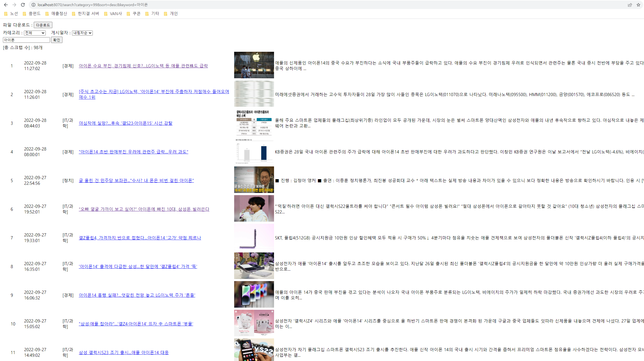Open article ''아이폰14' 출격에 다급한 삼성'
This screenshot has width=644, height=361.
pyautogui.click(x=138, y=267)
